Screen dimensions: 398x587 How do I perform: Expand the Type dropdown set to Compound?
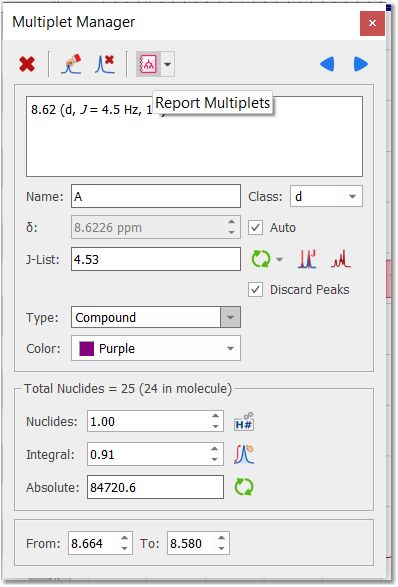click(230, 317)
